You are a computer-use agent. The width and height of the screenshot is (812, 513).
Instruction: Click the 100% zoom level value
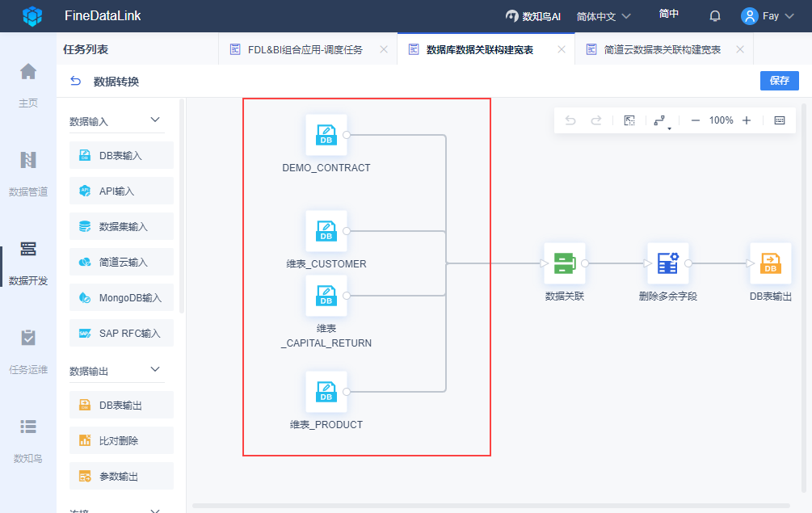point(721,120)
